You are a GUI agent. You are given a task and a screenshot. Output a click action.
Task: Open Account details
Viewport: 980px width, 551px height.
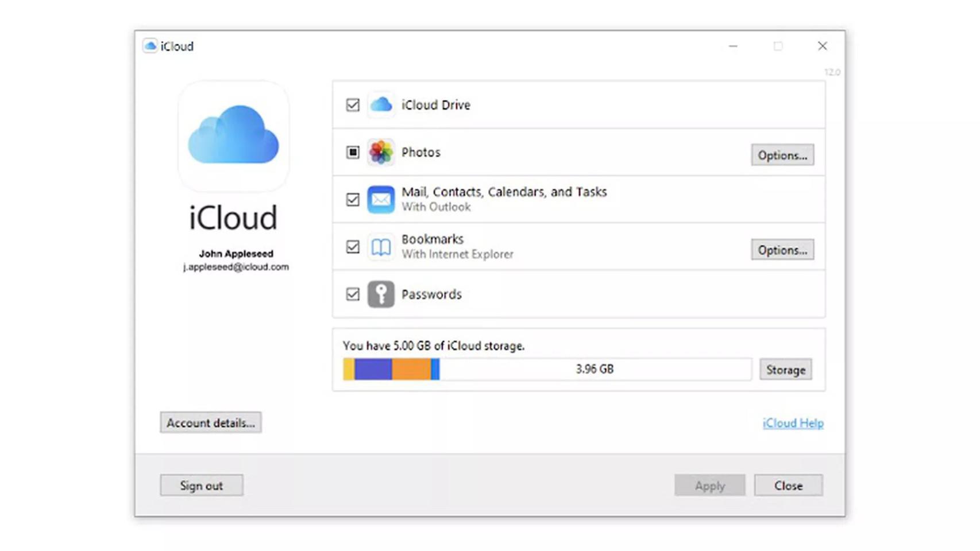[211, 422]
